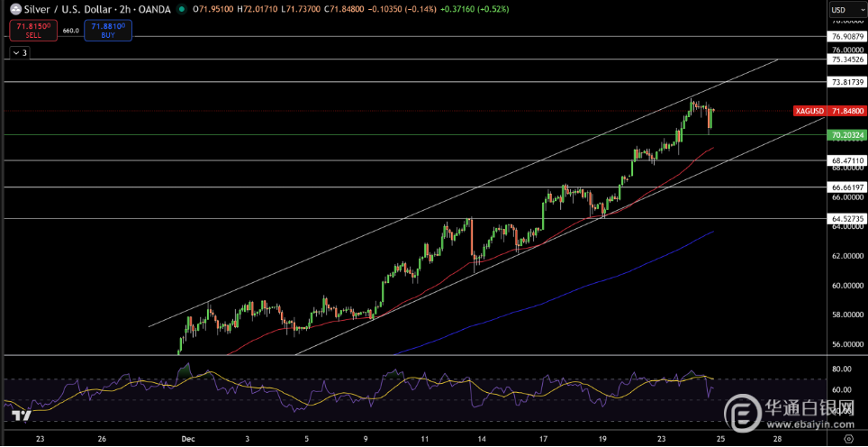Viewport: 868px width, 447px height.
Task: Click the green market status dot
Action: point(182,9)
